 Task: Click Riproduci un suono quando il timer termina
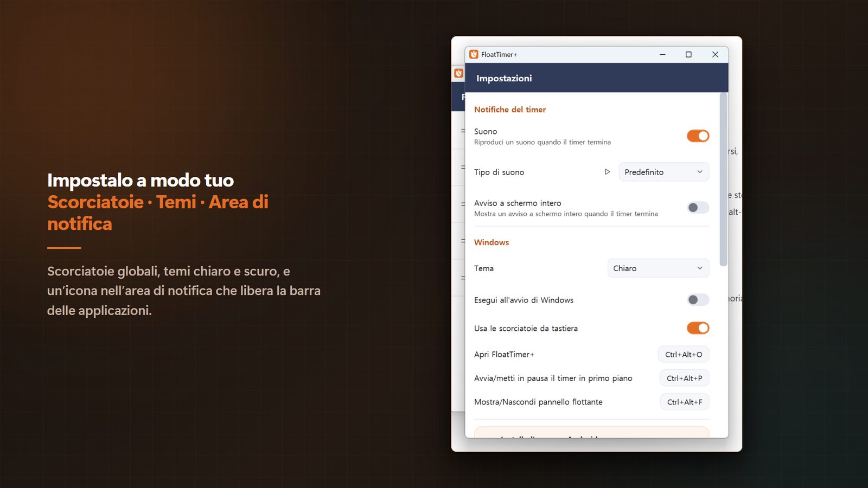(x=542, y=142)
